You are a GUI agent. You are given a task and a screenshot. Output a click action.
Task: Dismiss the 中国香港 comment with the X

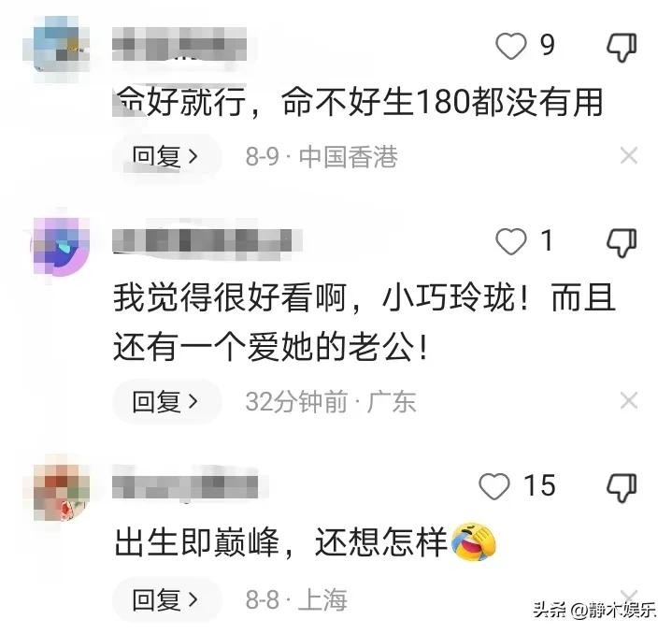[629, 155]
